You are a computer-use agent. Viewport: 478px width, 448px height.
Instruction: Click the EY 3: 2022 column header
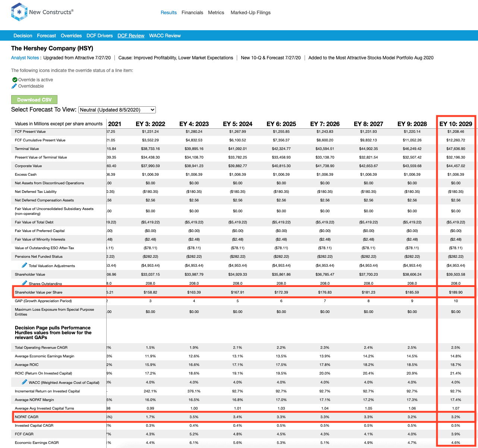click(x=150, y=124)
